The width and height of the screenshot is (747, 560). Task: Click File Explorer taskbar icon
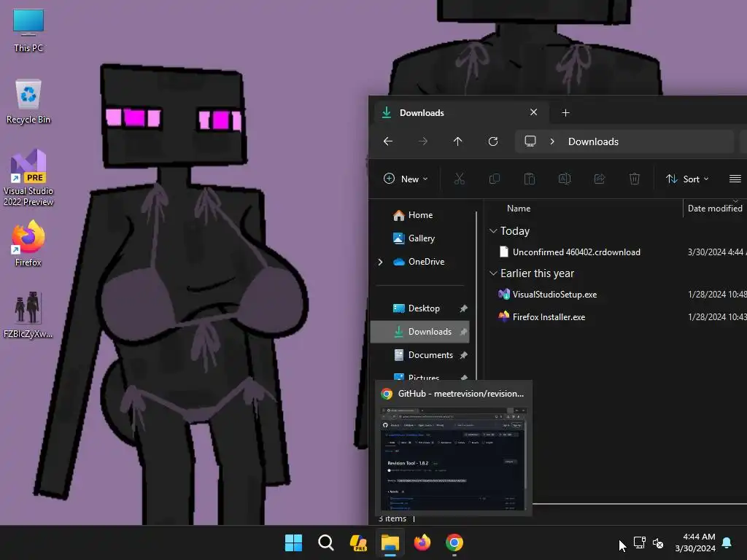[x=390, y=542]
